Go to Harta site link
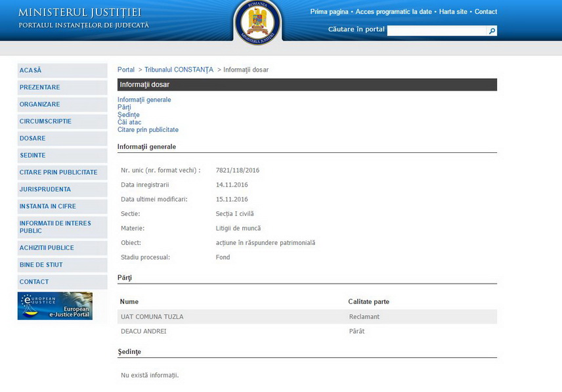The image size is (562, 392). coord(453,12)
